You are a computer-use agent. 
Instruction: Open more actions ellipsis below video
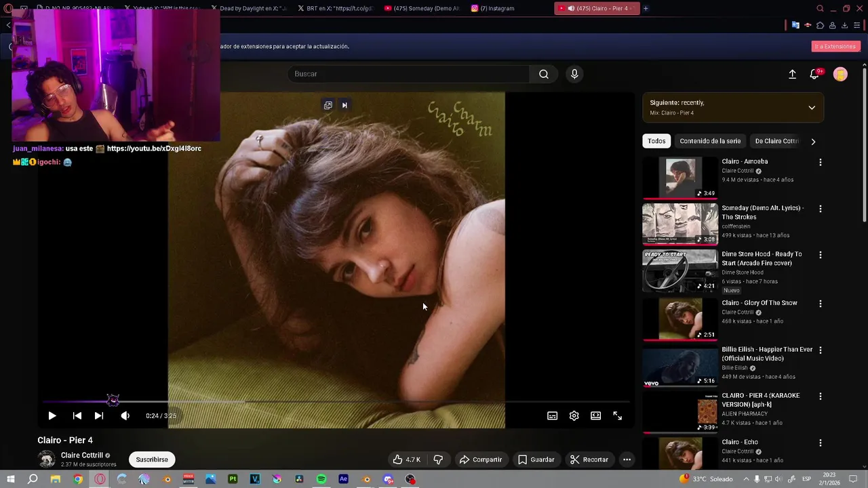click(x=627, y=460)
